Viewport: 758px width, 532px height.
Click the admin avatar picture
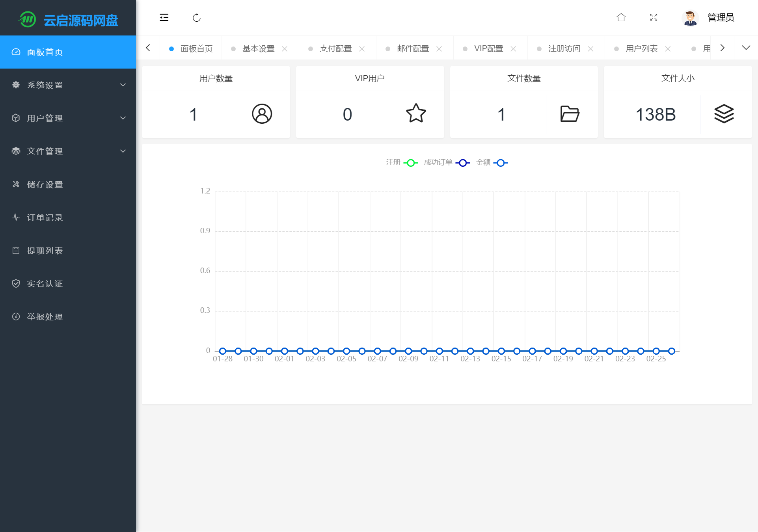coord(690,18)
